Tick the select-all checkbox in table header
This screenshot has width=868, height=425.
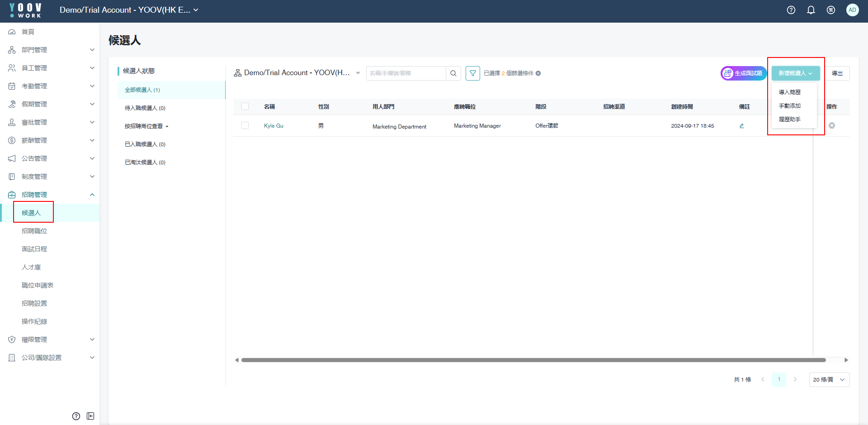click(x=245, y=106)
